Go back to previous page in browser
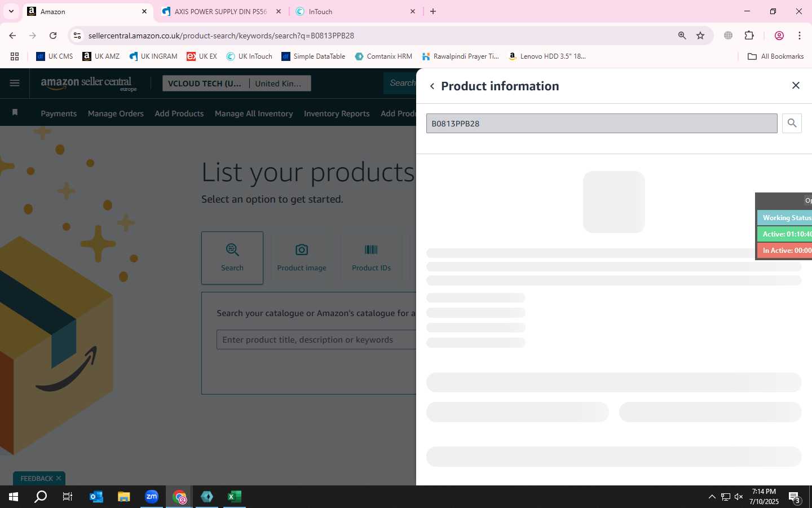Viewport: 812px width, 508px height. pos(12,36)
